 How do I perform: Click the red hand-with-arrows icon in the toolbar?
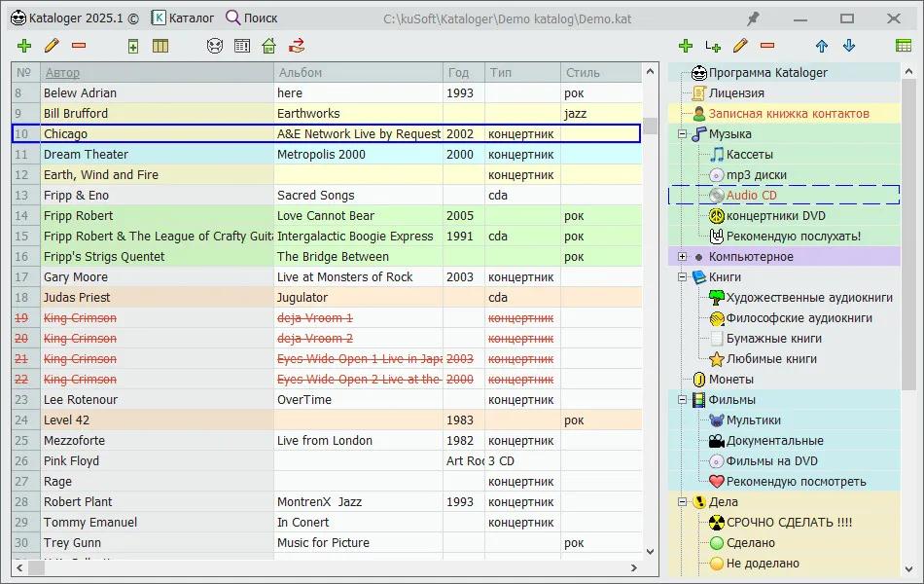pos(297,46)
